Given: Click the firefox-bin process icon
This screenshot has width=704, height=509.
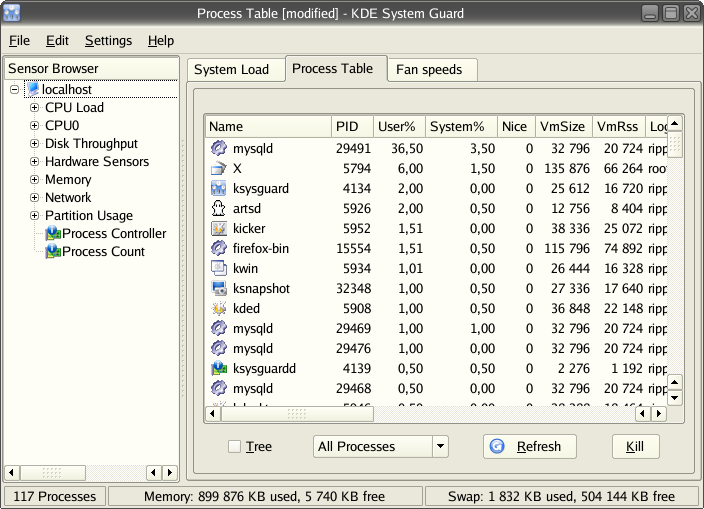Looking at the screenshot, I should click(219, 248).
